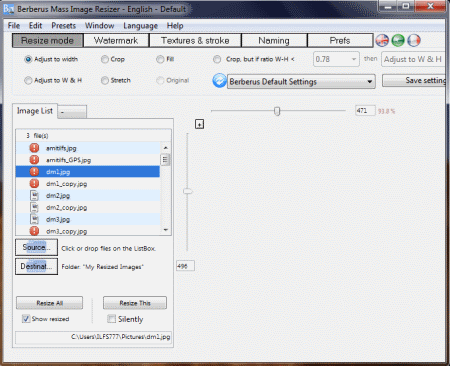The width and height of the screenshot is (450, 366).
Task: Select the Crop radio button
Action: coord(105,59)
